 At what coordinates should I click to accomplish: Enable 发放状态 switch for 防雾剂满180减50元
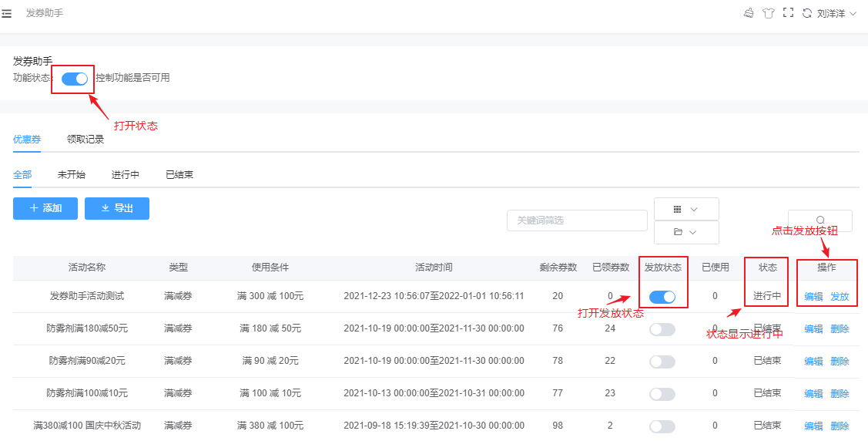(x=662, y=329)
